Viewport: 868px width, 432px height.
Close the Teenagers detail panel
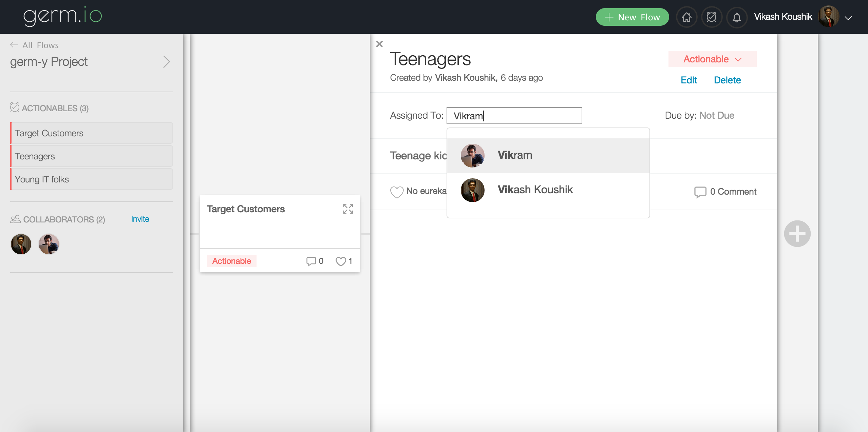(379, 44)
